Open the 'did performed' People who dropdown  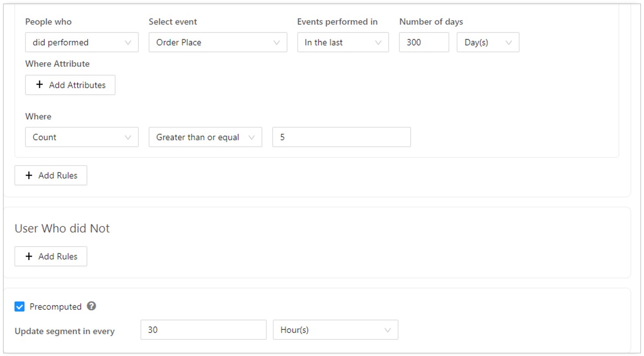81,42
